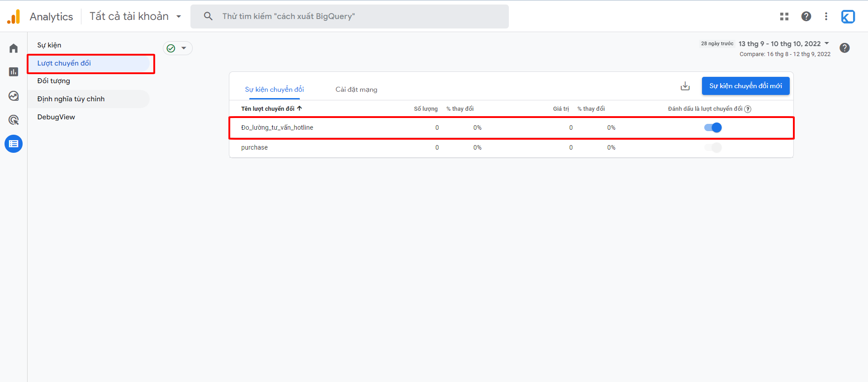This screenshot has width=868, height=382.
Task: Switch to the Cài đặt mạng tab
Action: click(356, 90)
